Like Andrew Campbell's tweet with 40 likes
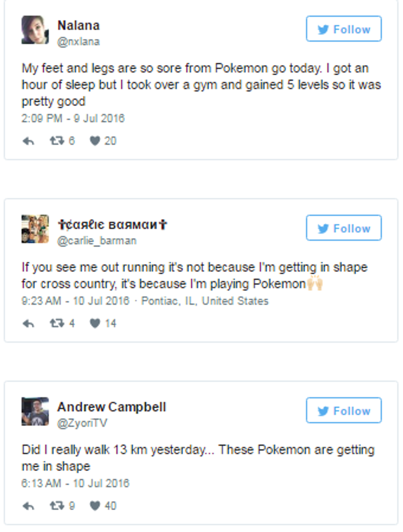 coord(95,506)
